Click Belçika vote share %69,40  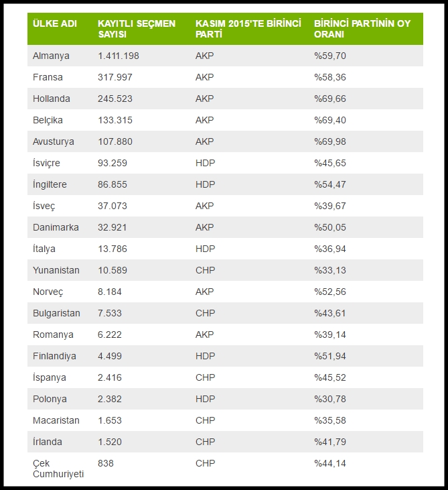pyautogui.click(x=330, y=120)
